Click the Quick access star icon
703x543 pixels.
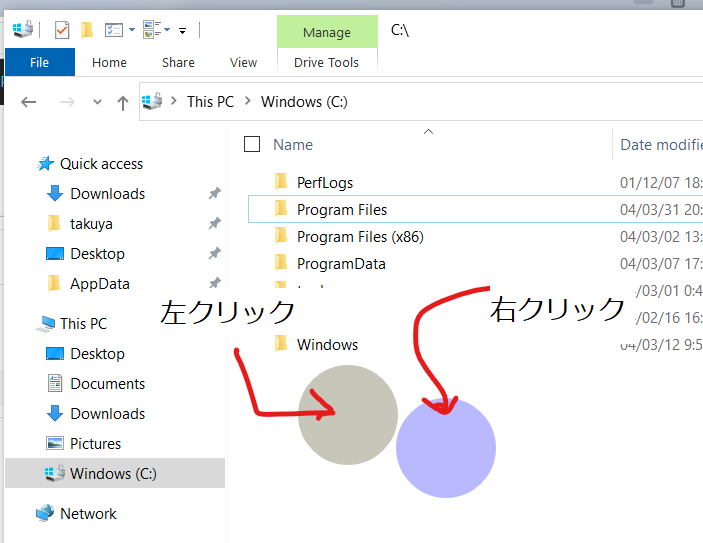coord(45,163)
